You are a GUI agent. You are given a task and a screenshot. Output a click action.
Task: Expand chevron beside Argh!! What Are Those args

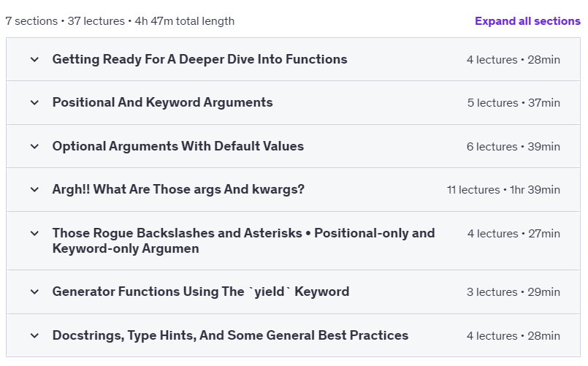34,189
